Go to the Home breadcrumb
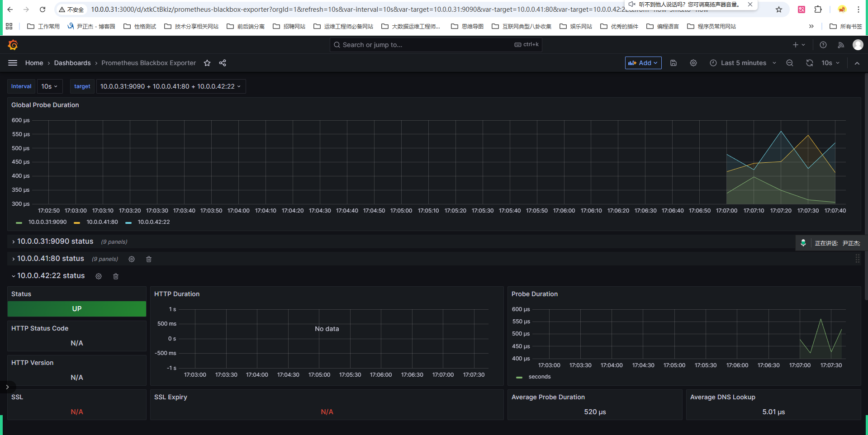Image resolution: width=868 pixels, height=435 pixels. coord(34,63)
